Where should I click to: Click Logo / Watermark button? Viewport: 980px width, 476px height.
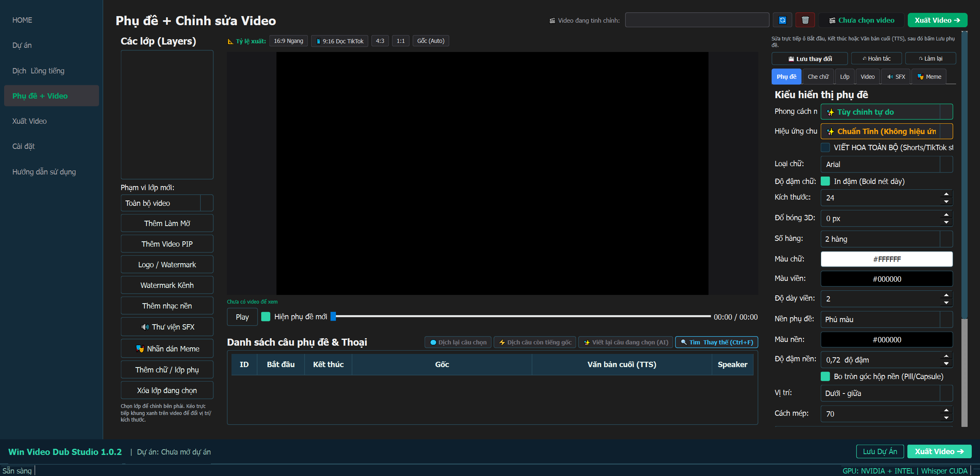pyautogui.click(x=167, y=264)
